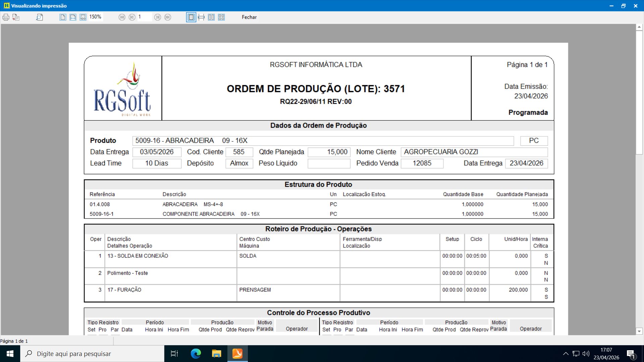644x362 pixels.
Task: Go to first page button
Action: 122,17
